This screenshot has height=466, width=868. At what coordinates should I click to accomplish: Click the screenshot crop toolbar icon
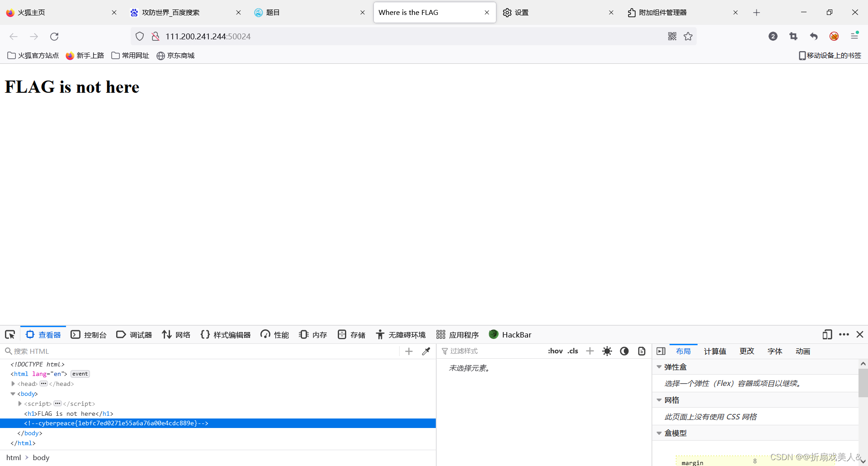pos(793,36)
